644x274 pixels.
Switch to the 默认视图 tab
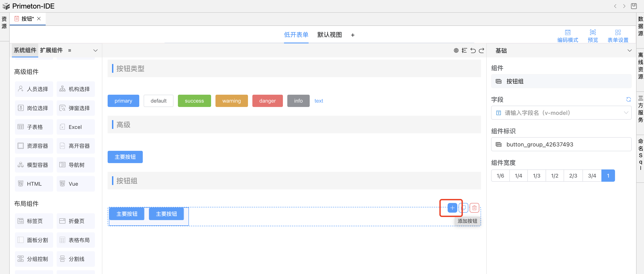pos(329,35)
